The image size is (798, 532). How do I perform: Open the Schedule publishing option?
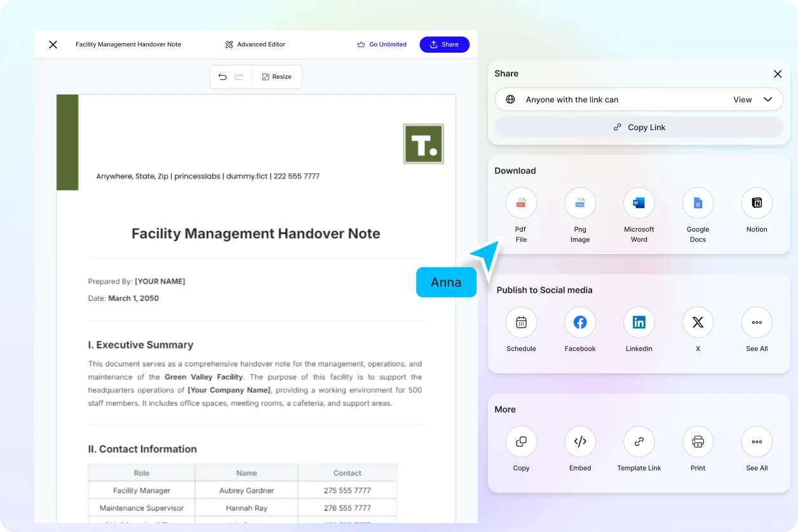pyautogui.click(x=521, y=323)
